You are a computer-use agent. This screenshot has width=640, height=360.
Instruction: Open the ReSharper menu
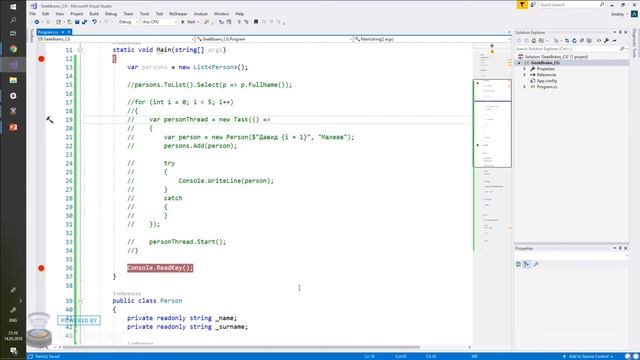(x=178, y=14)
